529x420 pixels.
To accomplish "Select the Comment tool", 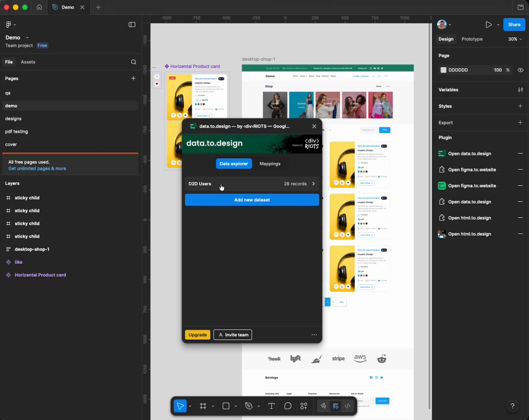I will click(x=288, y=406).
